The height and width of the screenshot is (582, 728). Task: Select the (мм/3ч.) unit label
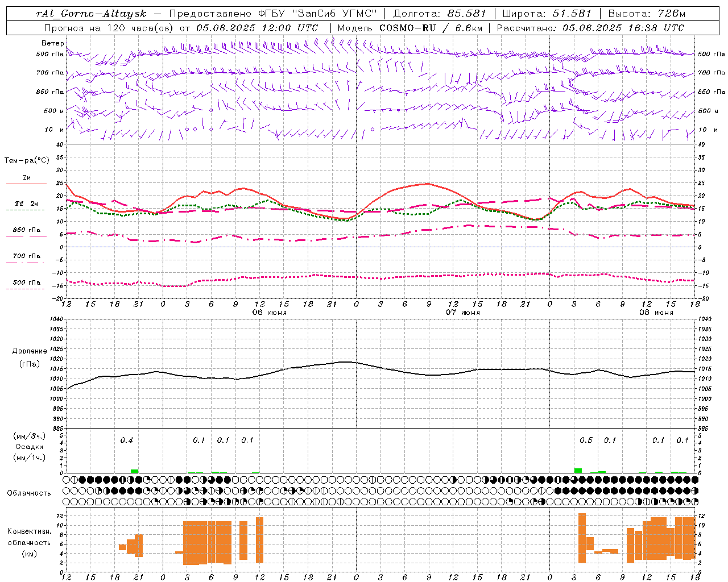point(30,436)
